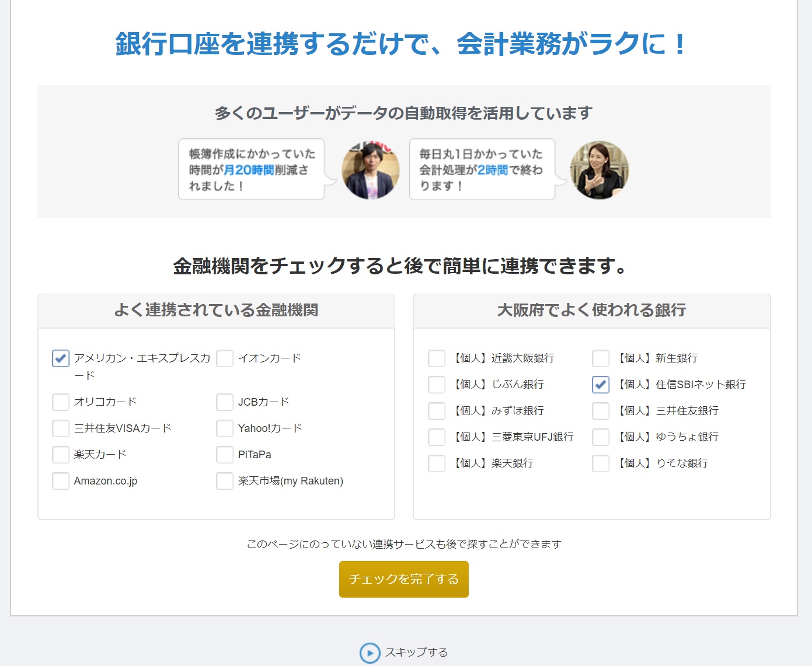The height and width of the screenshot is (666, 812).
Task: Check the Amazon.co.jp checkbox
Action: [x=61, y=481]
